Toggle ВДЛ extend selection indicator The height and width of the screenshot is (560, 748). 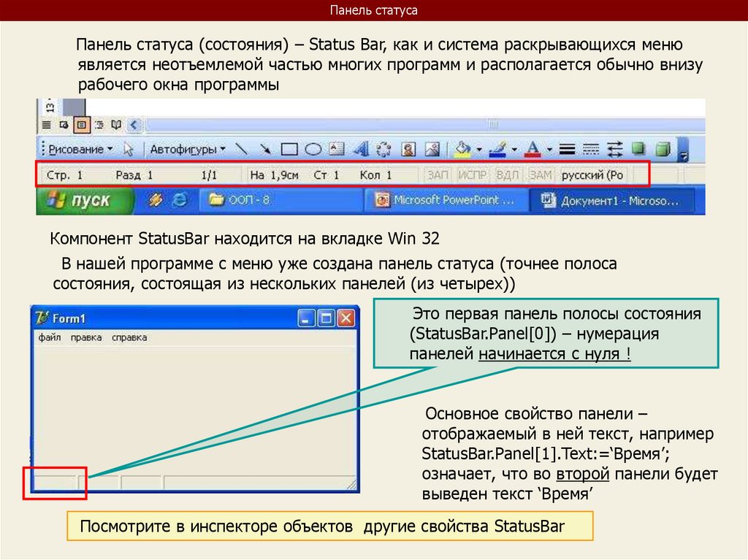507,175
